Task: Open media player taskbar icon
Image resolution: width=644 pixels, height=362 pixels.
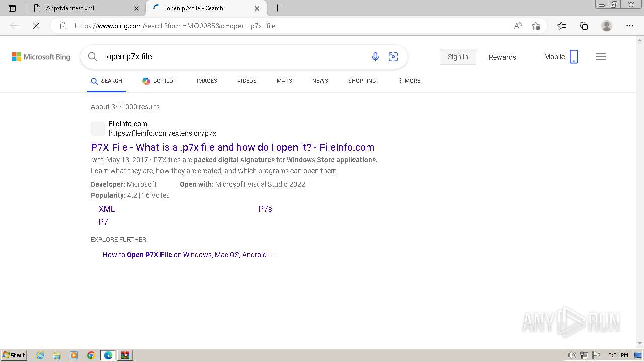Action: pyautogui.click(x=74, y=355)
